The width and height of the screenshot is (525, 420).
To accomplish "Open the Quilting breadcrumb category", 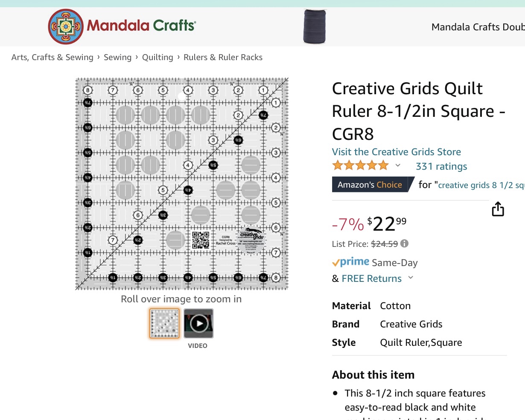I will (x=157, y=57).
